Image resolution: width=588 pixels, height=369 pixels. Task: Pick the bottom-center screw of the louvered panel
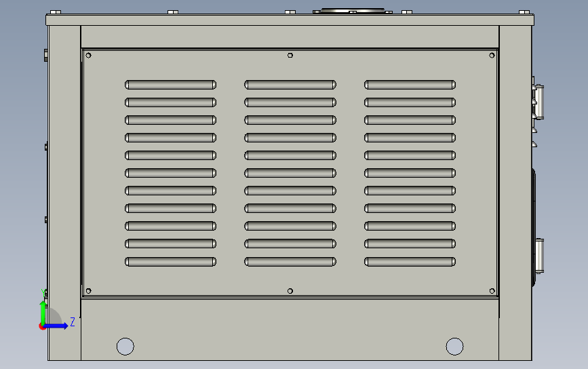[290, 291]
